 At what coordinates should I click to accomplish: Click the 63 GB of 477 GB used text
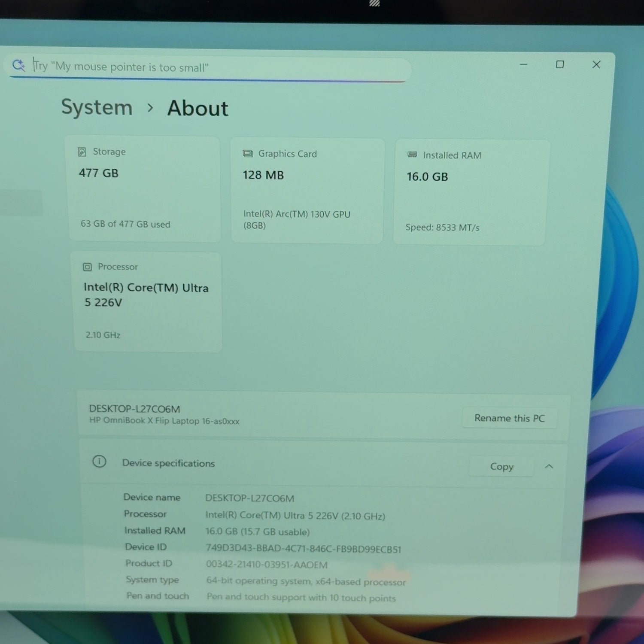125,224
